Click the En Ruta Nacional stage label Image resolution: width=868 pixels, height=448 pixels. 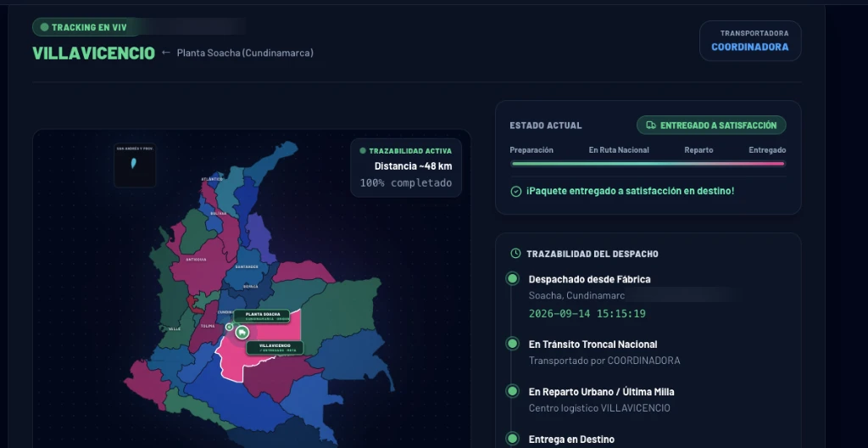(x=619, y=150)
